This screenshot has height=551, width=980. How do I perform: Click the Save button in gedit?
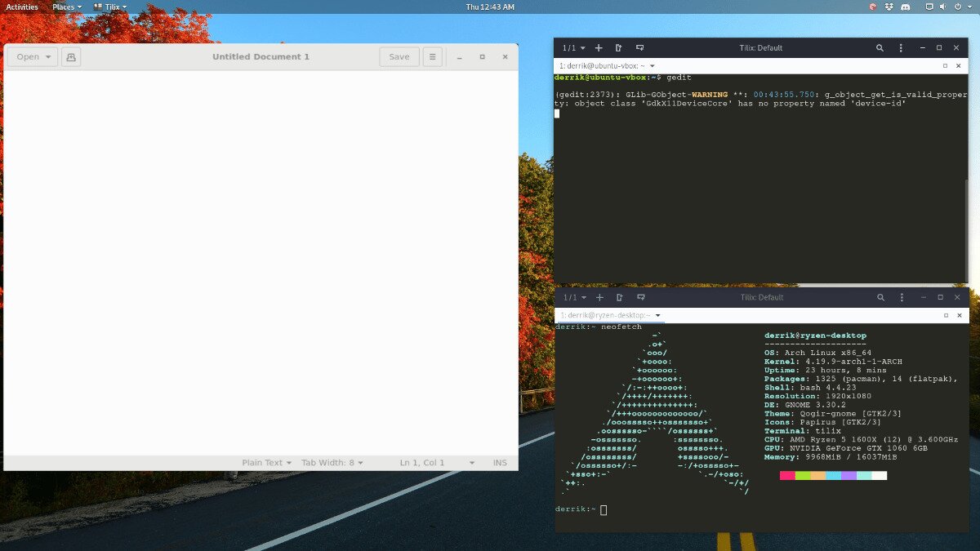[x=399, y=57]
